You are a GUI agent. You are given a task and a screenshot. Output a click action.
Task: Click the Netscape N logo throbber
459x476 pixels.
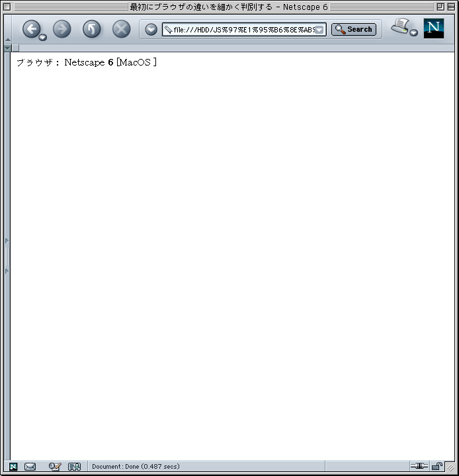point(433,28)
